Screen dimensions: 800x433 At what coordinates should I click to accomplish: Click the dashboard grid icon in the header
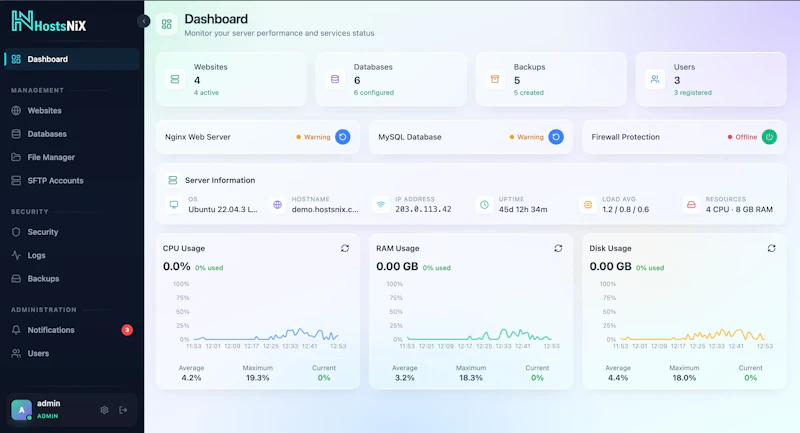(x=167, y=24)
